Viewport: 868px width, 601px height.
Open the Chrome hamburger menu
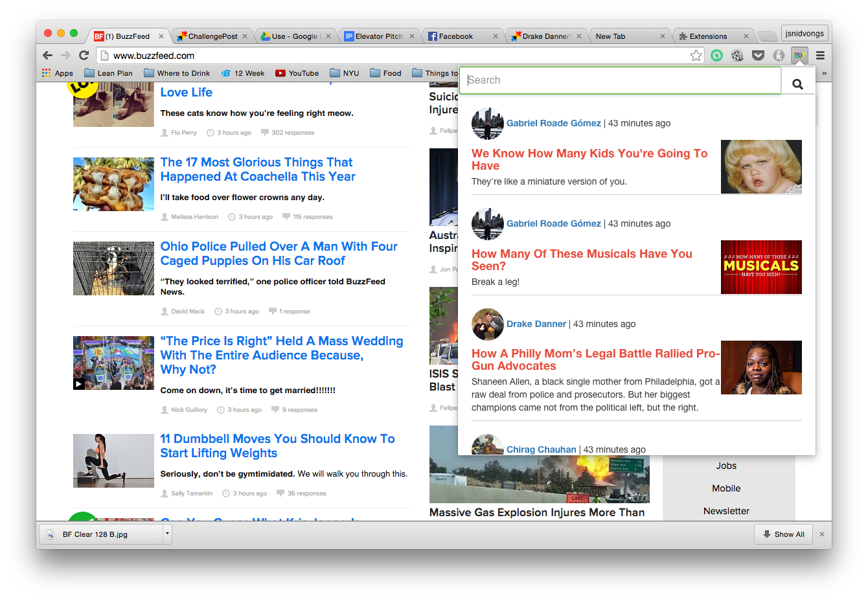(x=820, y=56)
